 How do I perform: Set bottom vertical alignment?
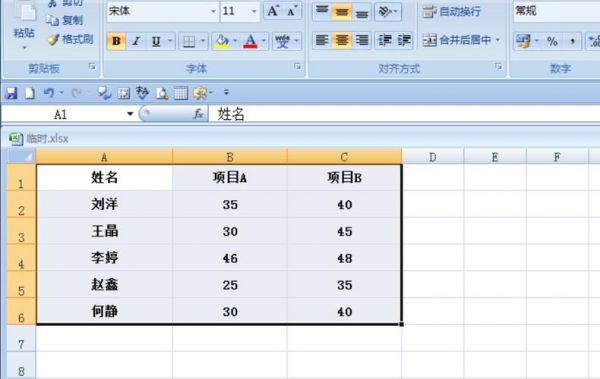pyautogui.click(x=362, y=11)
